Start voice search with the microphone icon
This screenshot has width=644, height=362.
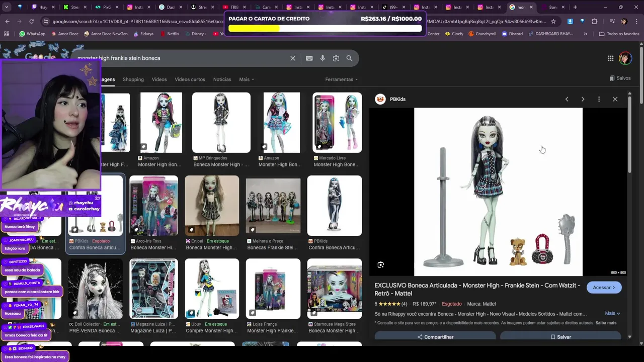click(x=323, y=58)
